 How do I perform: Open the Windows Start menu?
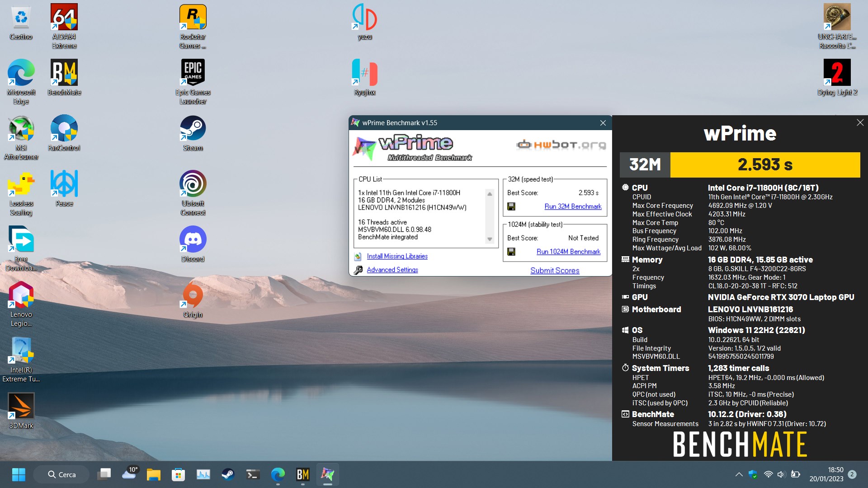point(19,474)
